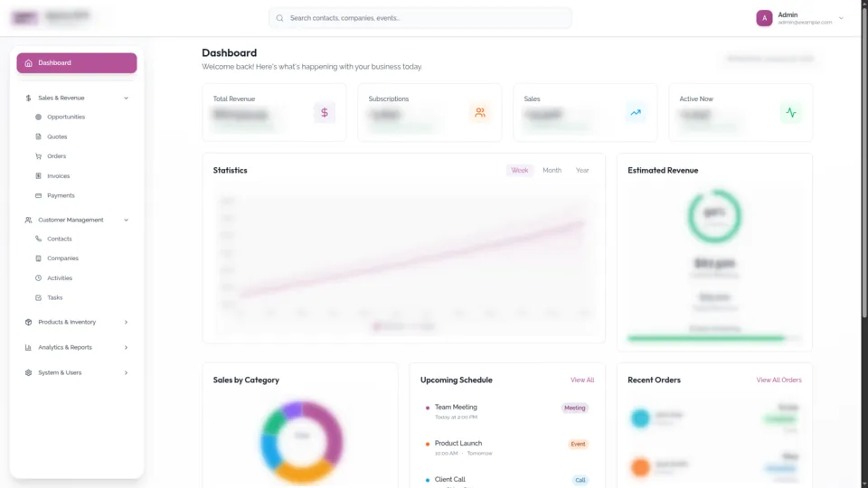The width and height of the screenshot is (868, 488).
Task: Click the Sales by Category donut chart
Action: [302, 442]
